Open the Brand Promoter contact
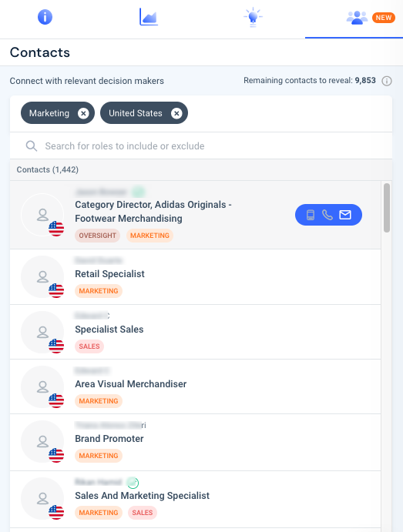The height and width of the screenshot is (532, 403). (x=195, y=443)
